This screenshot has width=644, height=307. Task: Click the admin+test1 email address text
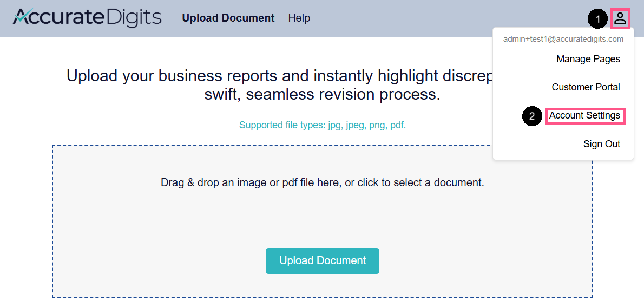563,40
